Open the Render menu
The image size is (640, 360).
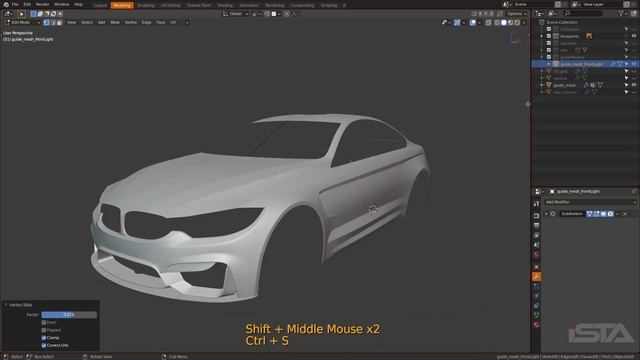pos(42,4)
